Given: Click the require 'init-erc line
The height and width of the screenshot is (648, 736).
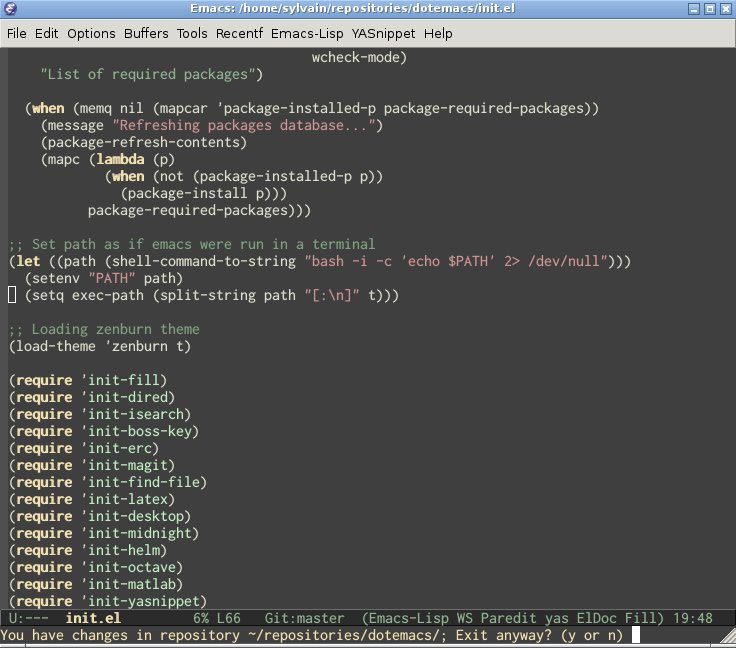Looking at the screenshot, I should 84,449.
